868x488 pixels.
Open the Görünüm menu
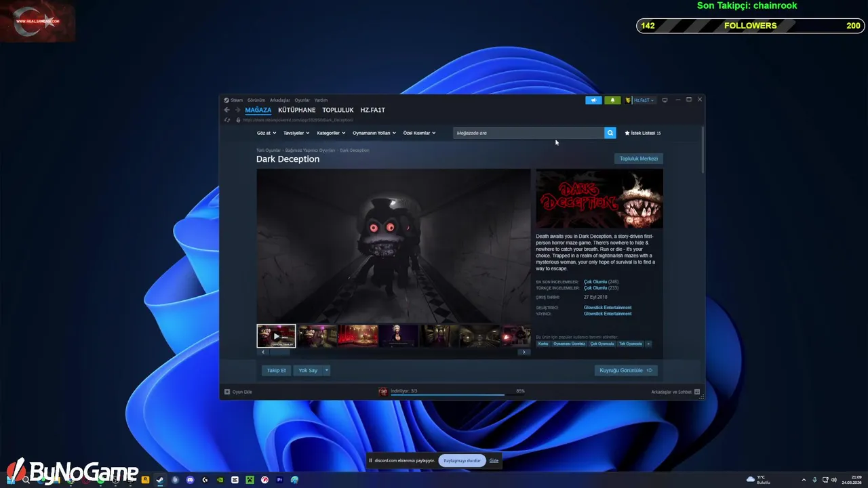256,100
